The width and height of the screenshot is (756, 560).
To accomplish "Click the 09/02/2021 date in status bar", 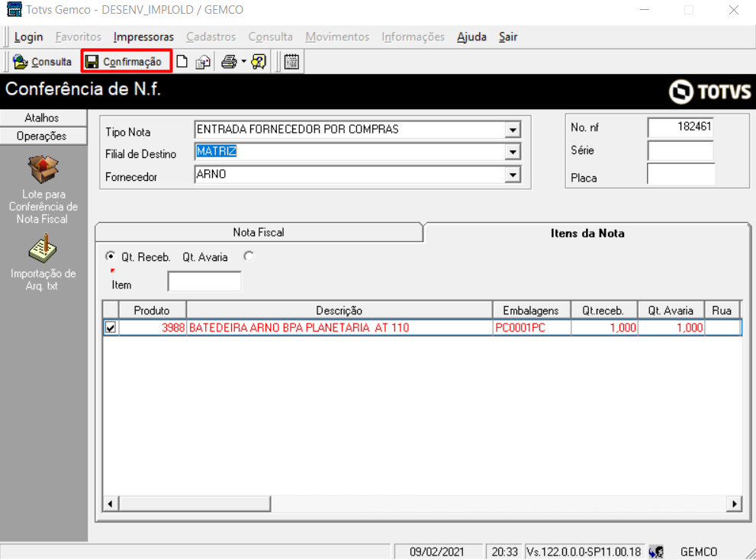I will point(437,552).
